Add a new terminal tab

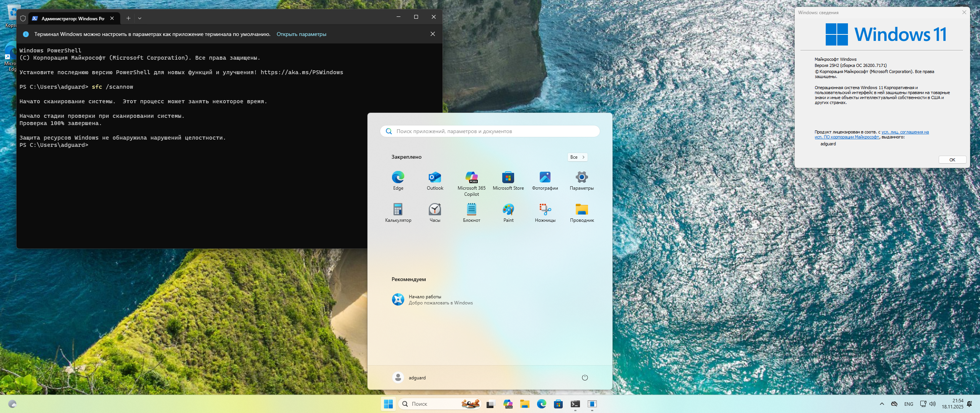pyautogui.click(x=128, y=18)
